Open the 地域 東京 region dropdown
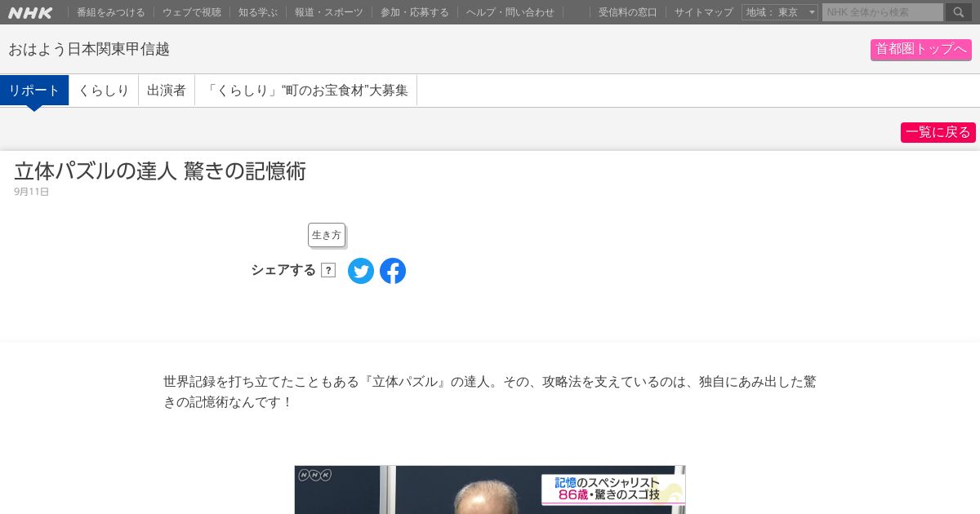Image resolution: width=980 pixels, height=514 pixels. tap(780, 12)
